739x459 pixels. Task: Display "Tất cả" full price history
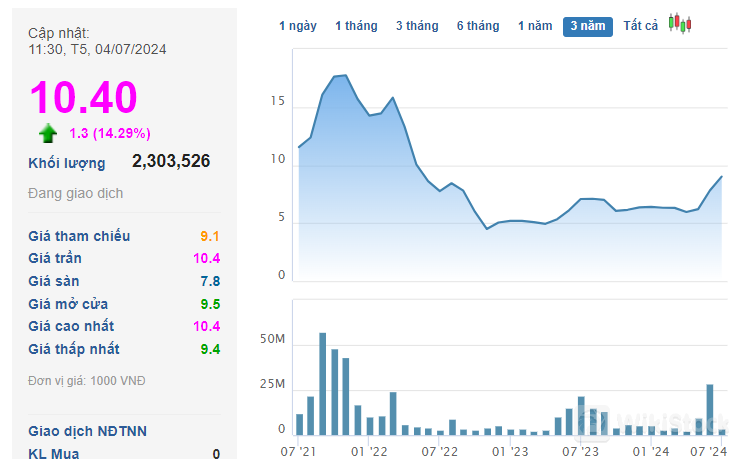pos(640,26)
